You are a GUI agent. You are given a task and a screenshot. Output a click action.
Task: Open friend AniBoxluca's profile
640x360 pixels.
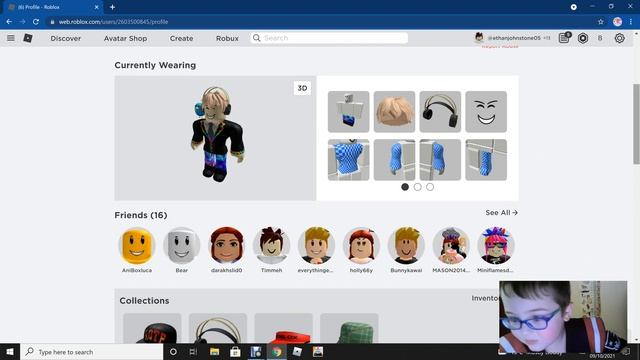[x=137, y=246]
